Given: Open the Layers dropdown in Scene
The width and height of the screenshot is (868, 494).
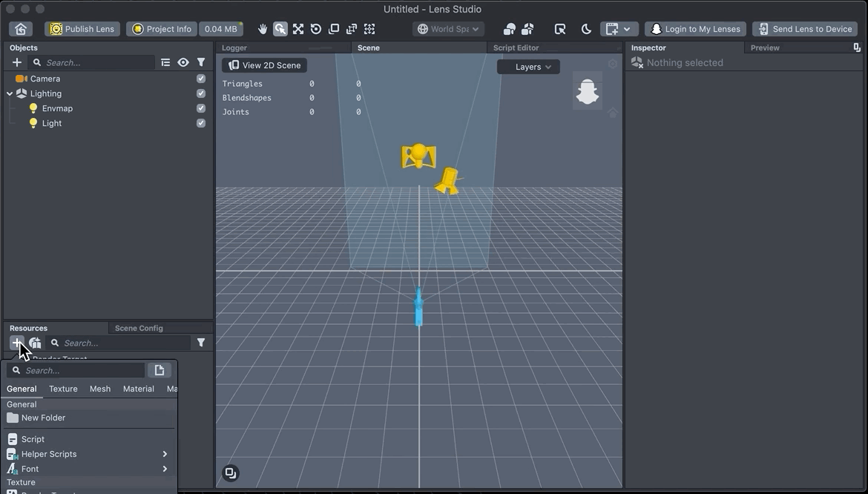Looking at the screenshot, I should click(528, 67).
